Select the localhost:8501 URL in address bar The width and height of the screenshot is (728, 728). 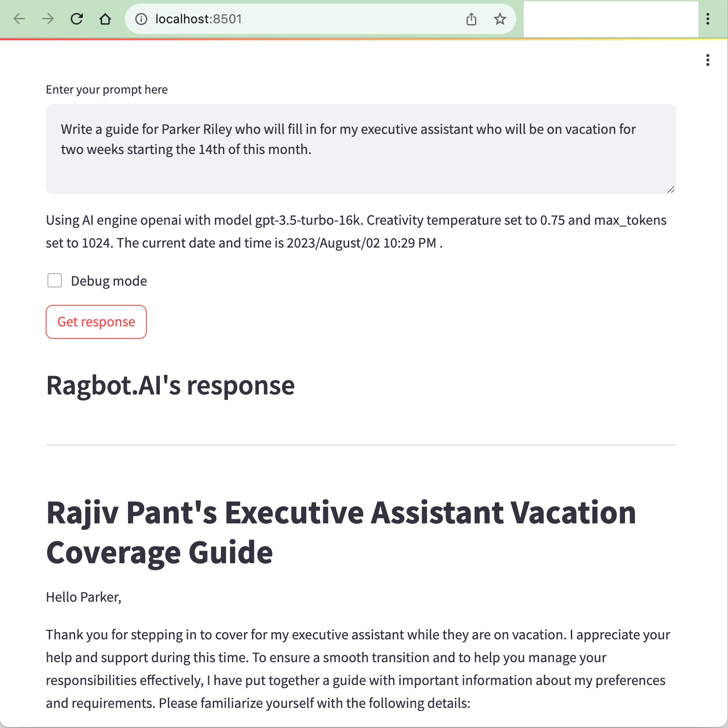[198, 19]
